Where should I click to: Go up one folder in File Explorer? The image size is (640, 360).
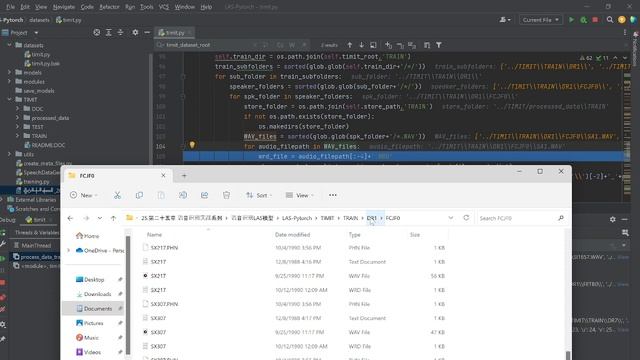113,218
